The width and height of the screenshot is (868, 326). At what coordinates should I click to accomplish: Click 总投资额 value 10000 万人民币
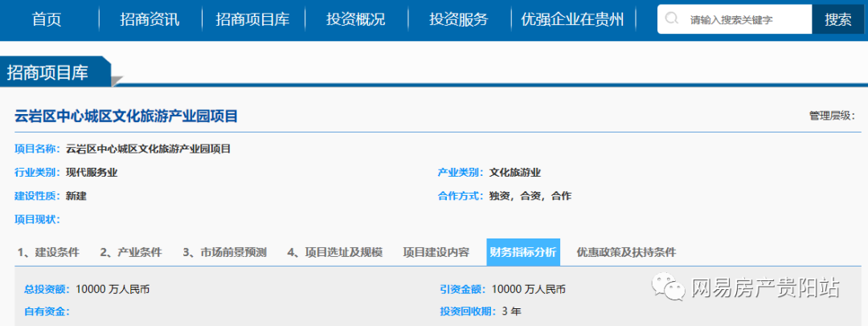pos(113,289)
